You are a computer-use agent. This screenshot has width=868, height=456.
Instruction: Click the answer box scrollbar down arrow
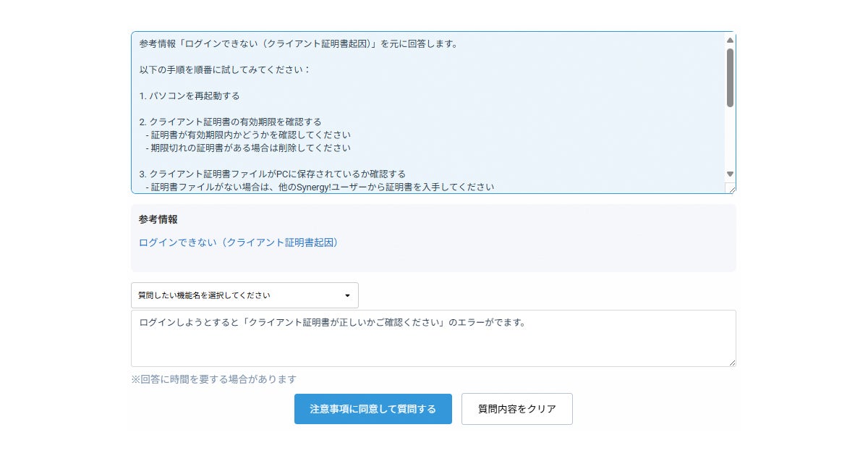730,174
